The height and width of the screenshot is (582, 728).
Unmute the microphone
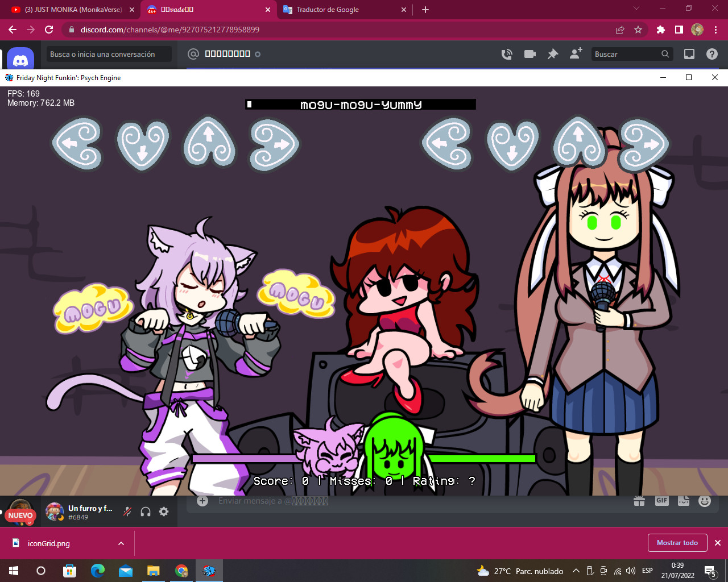(126, 512)
